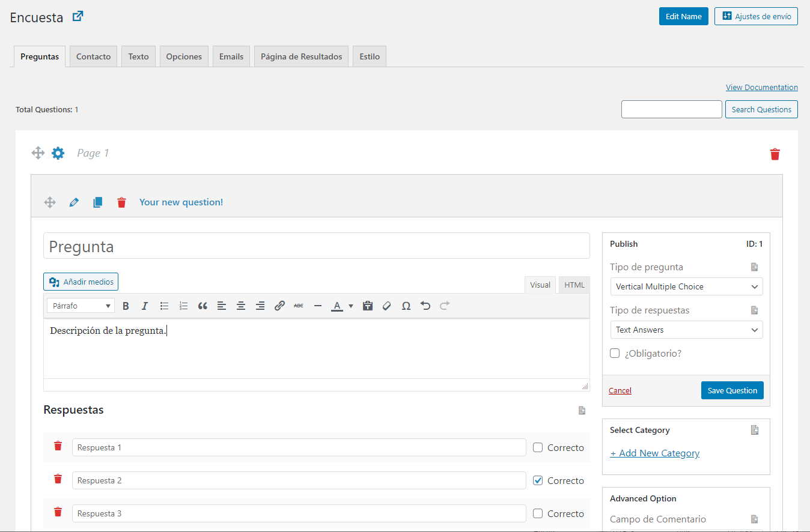Duplicate the question with the copy icon
The image size is (810, 532).
tap(97, 202)
